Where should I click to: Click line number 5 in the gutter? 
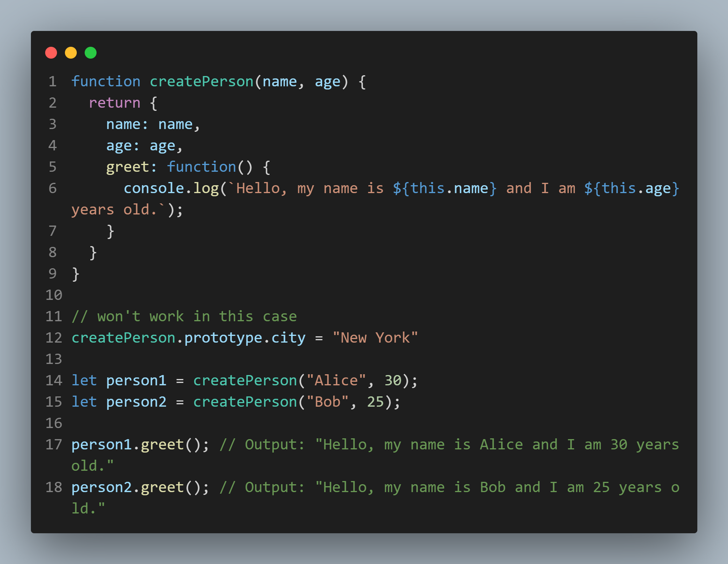click(53, 167)
